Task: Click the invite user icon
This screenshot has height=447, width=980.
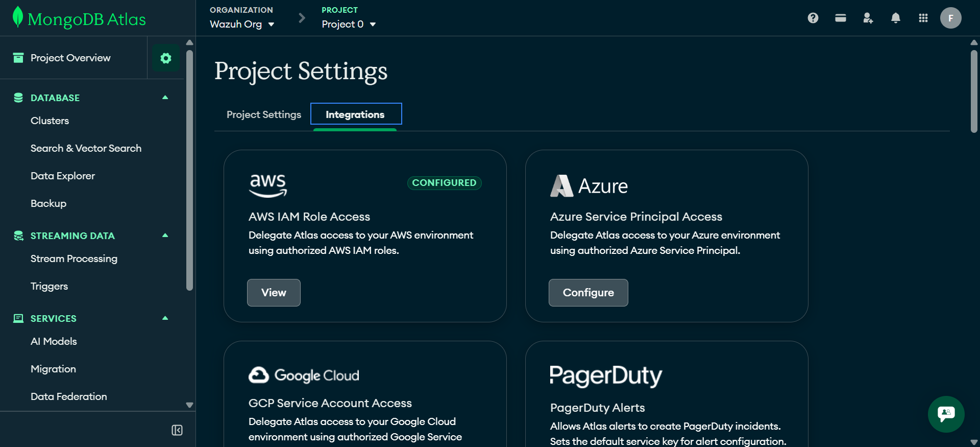Action: pyautogui.click(x=868, y=18)
